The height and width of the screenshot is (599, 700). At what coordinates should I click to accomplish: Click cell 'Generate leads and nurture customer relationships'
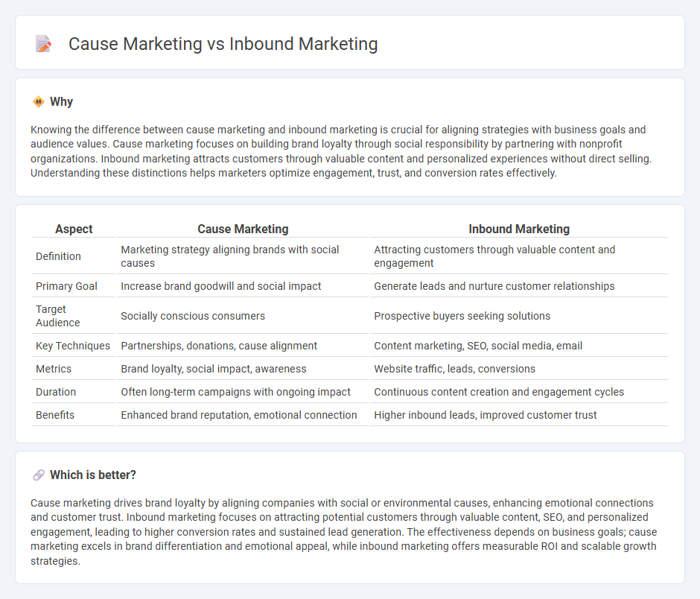[x=519, y=286]
